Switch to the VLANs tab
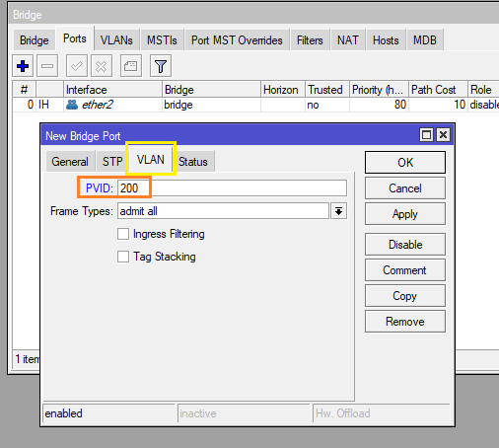Screen dimensions: 499x448 click(116, 40)
